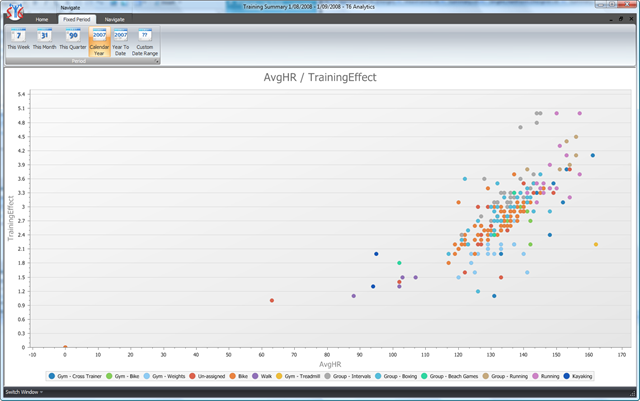
Task: Click the Group - Beach Games legend entry
Action: [449, 376]
